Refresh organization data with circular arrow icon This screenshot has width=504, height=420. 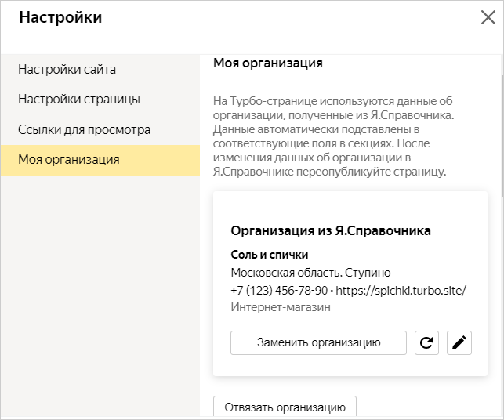tap(426, 342)
